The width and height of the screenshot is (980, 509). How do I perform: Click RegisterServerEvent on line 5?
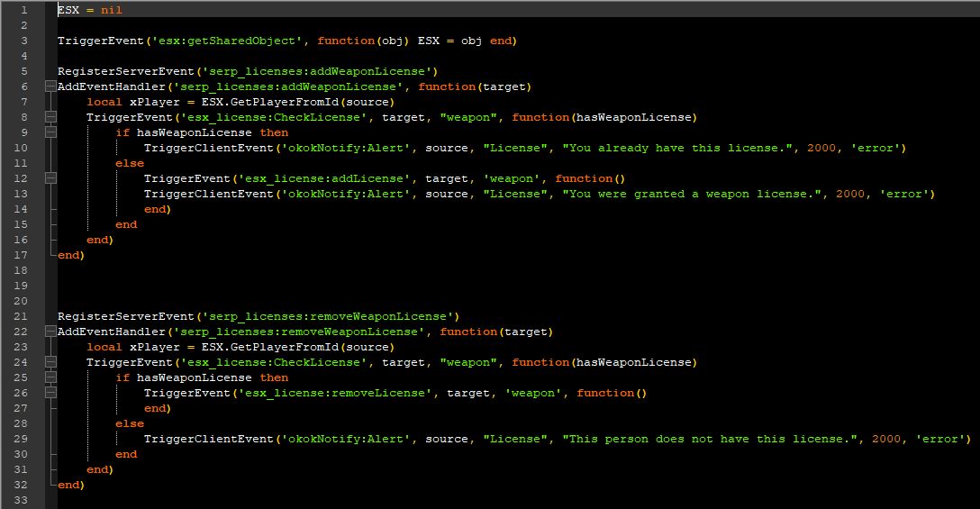click(125, 71)
